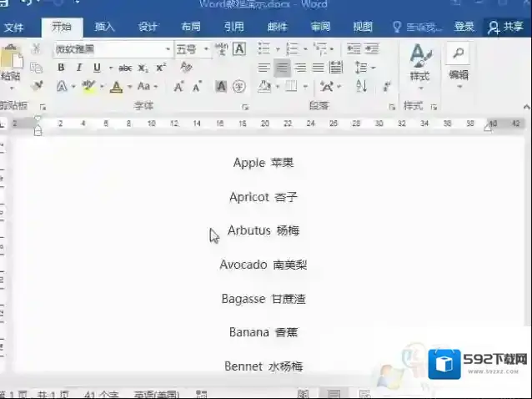Viewport: 532px width, 399px height.
Task: Click the sort paragraph icon
Action: (x=361, y=86)
